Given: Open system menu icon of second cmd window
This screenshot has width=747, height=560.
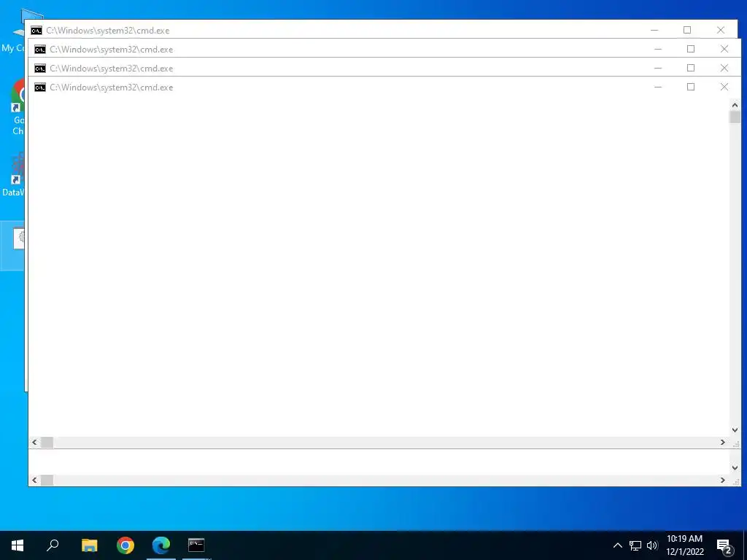Looking at the screenshot, I should click(x=40, y=50).
